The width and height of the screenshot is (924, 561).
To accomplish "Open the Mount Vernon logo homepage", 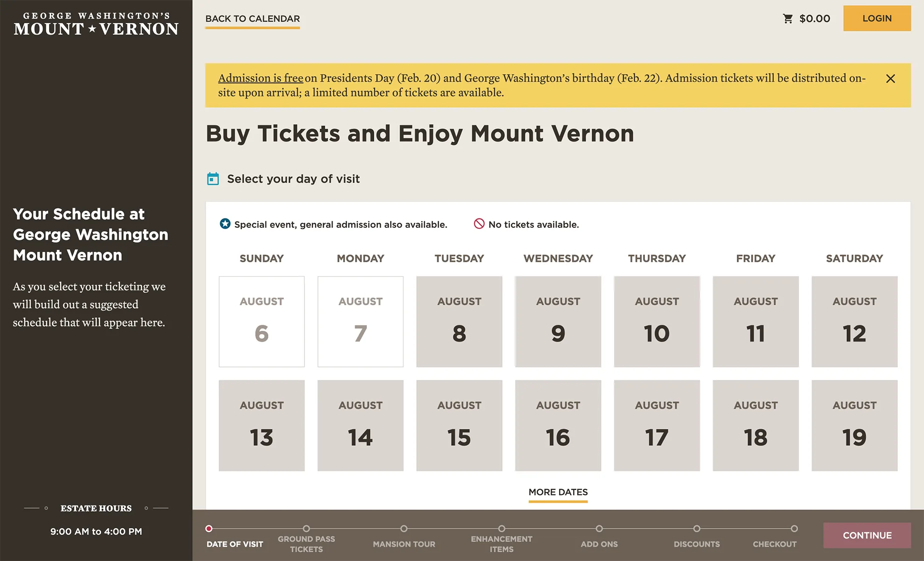I will point(96,24).
